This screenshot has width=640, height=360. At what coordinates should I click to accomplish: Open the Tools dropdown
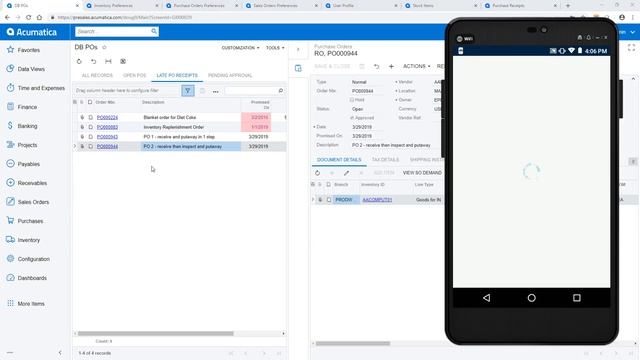click(275, 48)
